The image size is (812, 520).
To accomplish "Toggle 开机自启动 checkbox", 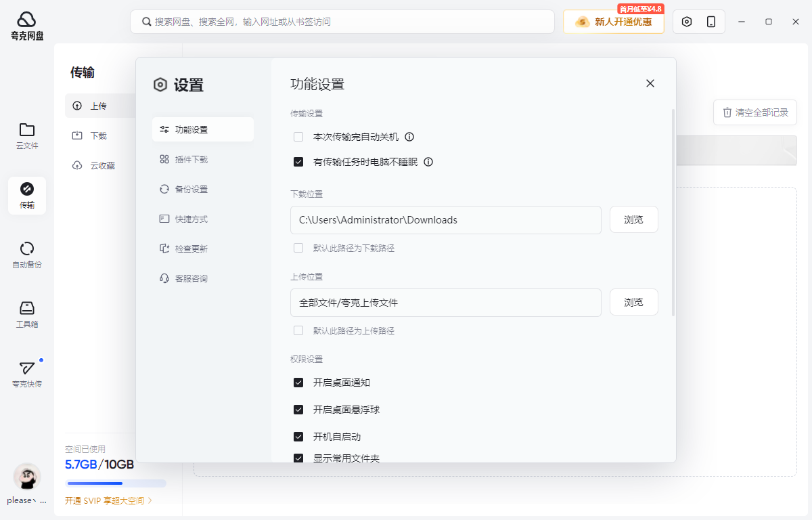I will (298, 437).
